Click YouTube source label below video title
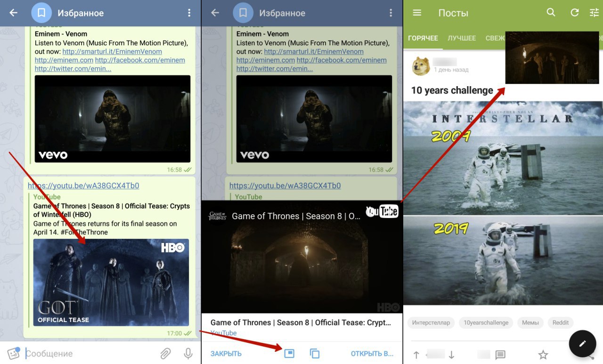The width and height of the screenshot is (603, 364). (223, 333)
